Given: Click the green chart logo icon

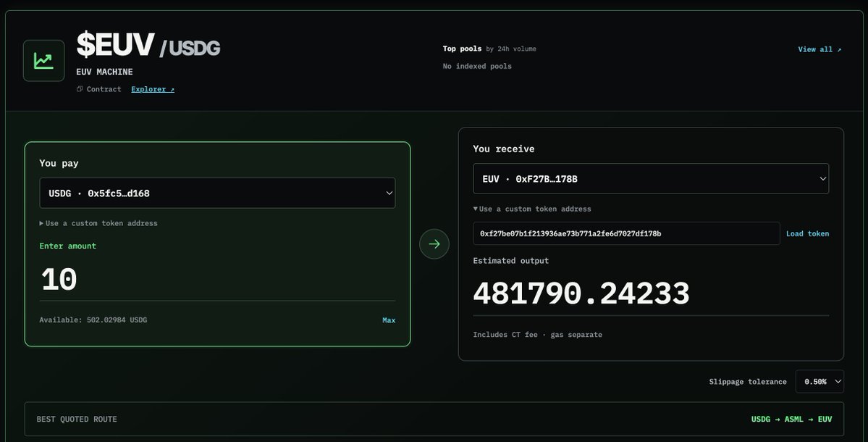Looking at the screenshot, I should pos(43,61).
